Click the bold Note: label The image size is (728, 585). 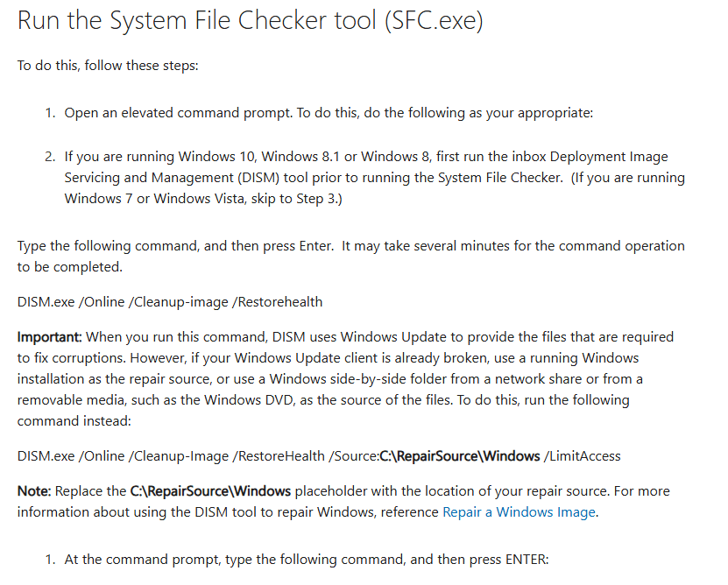click(x=34, y=491)
